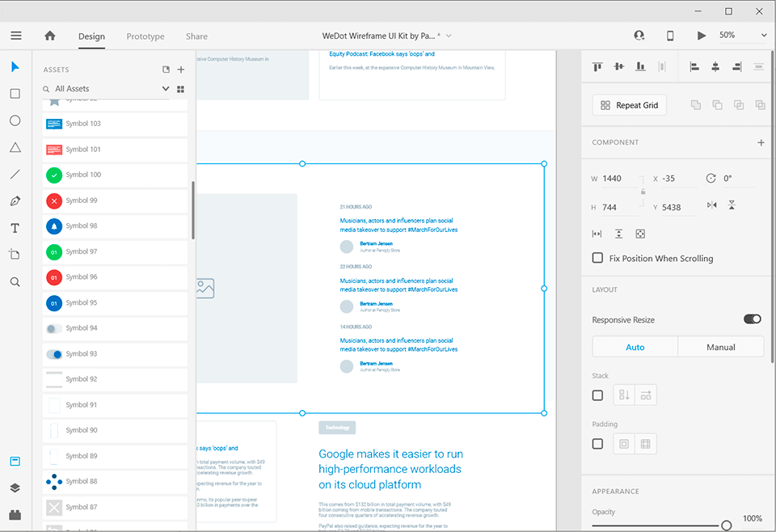Pick the Pen tool
Image resolution: width=776 pixels, height=532 pixels.
point(15,201)
